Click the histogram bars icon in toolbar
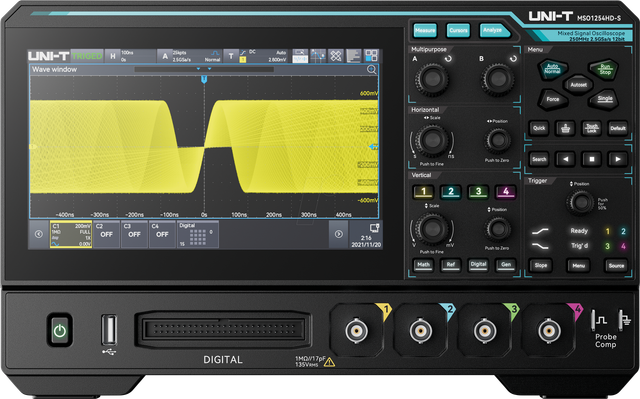Screen dimensions: 640x399 [x=353, y=56]
